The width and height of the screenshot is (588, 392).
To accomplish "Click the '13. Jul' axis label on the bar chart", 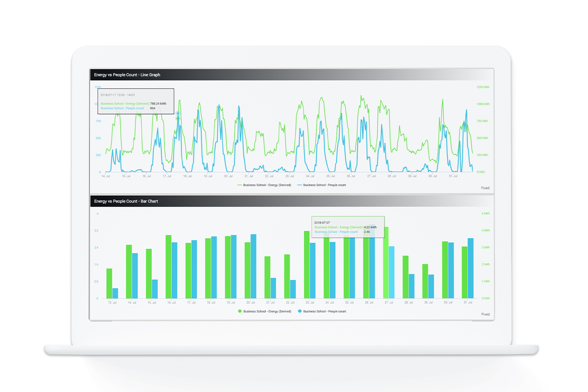I will click(x=113, y=303).
